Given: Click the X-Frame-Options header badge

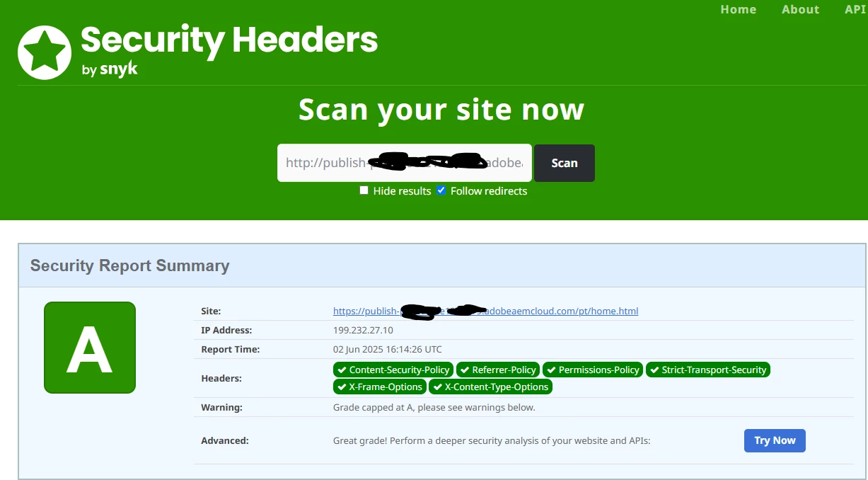Looking at the screenshot, I should 379,387.
